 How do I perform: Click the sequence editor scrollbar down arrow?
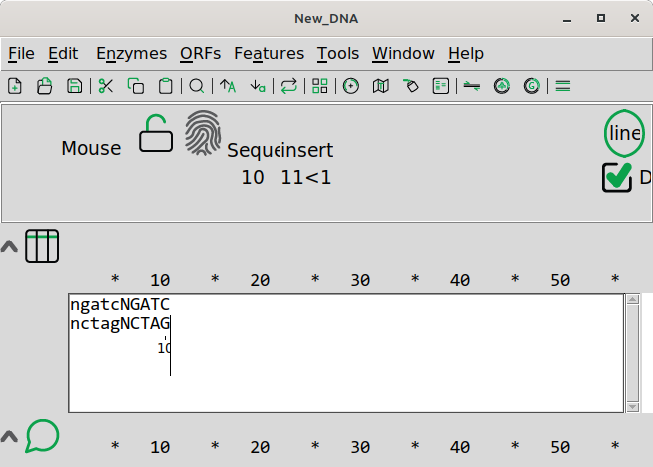[633, 407]
